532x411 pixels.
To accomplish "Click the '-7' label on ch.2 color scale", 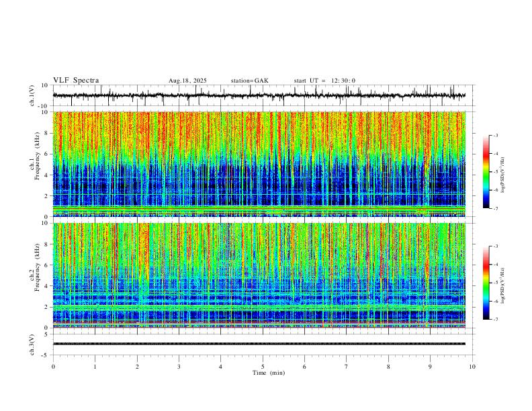I will (x=496, y=320).
